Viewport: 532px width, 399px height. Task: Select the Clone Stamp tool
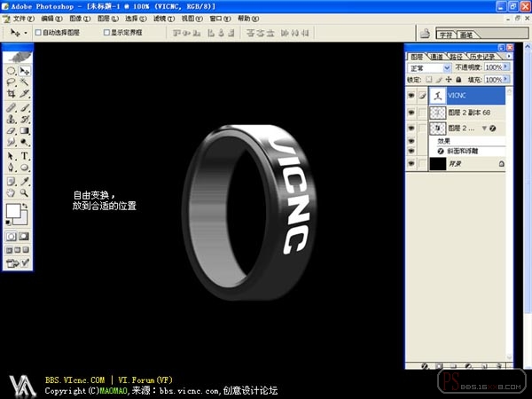11,119
